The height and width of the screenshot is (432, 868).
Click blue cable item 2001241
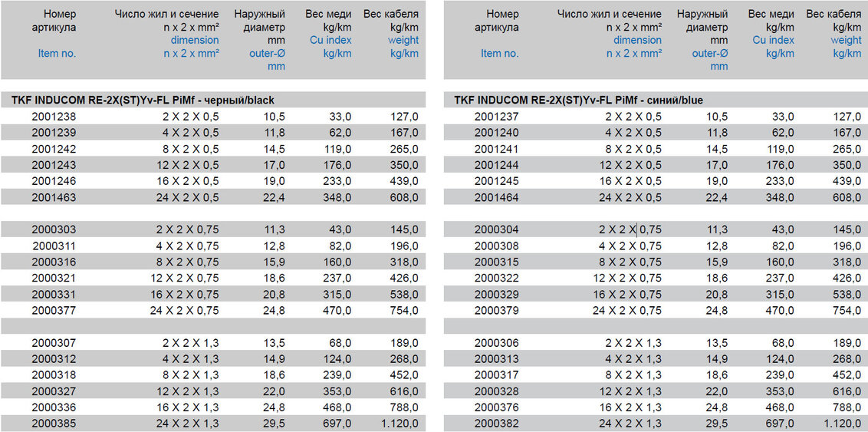(497, 149)
